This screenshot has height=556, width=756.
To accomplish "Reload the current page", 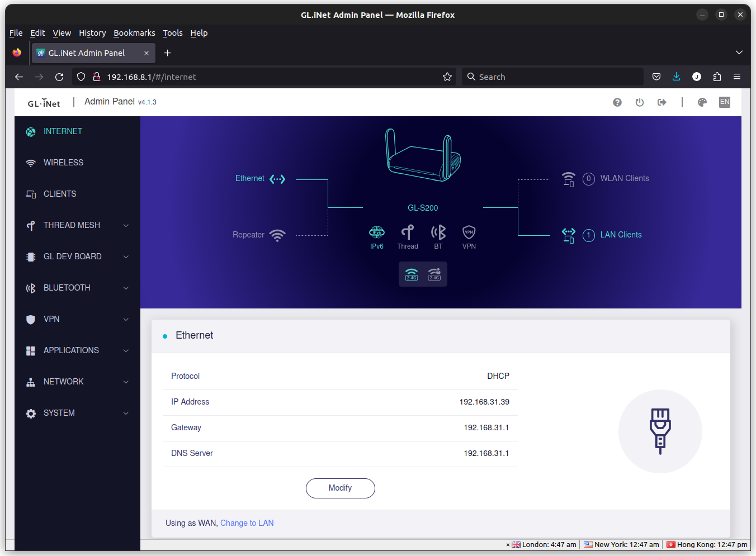I will 59,77.
